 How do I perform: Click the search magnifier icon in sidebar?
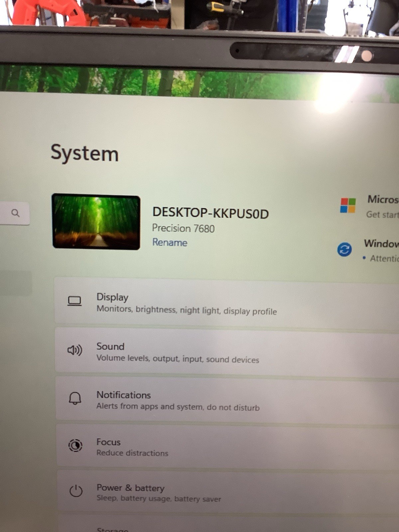click(15, 213)
